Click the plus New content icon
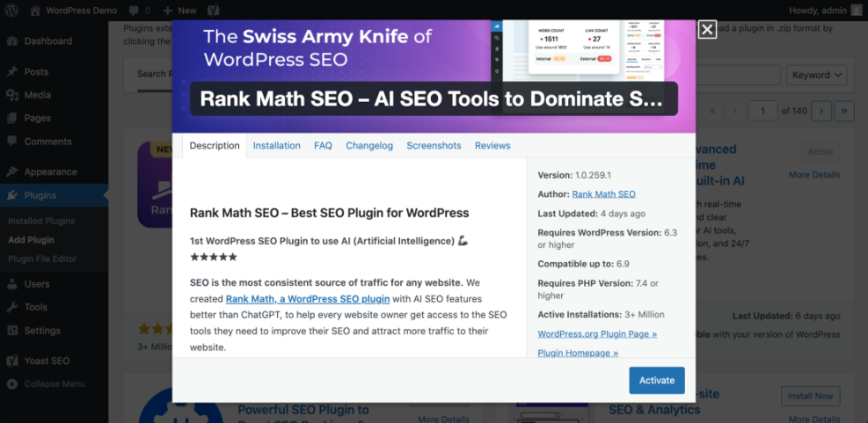The height and width of the screenshot is (423, 868). click(x=168, y=11)
